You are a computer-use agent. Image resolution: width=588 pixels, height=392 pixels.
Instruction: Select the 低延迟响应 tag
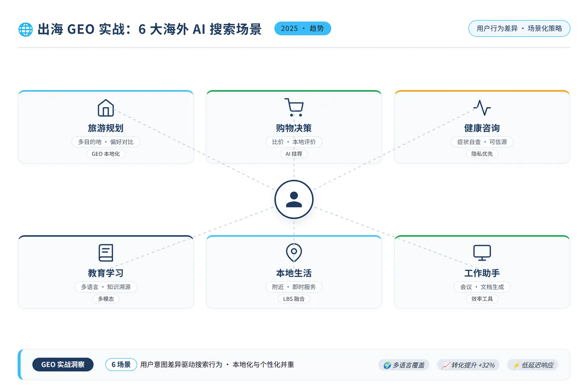533,365
